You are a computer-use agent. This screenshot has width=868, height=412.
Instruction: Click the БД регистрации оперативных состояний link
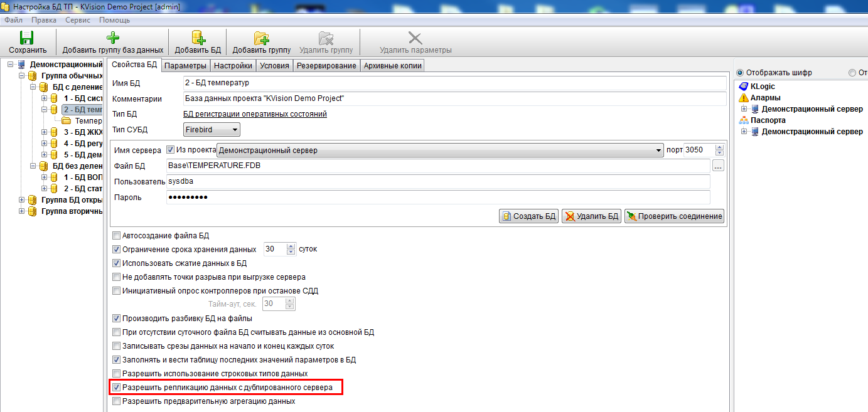[x=255, y=114]
